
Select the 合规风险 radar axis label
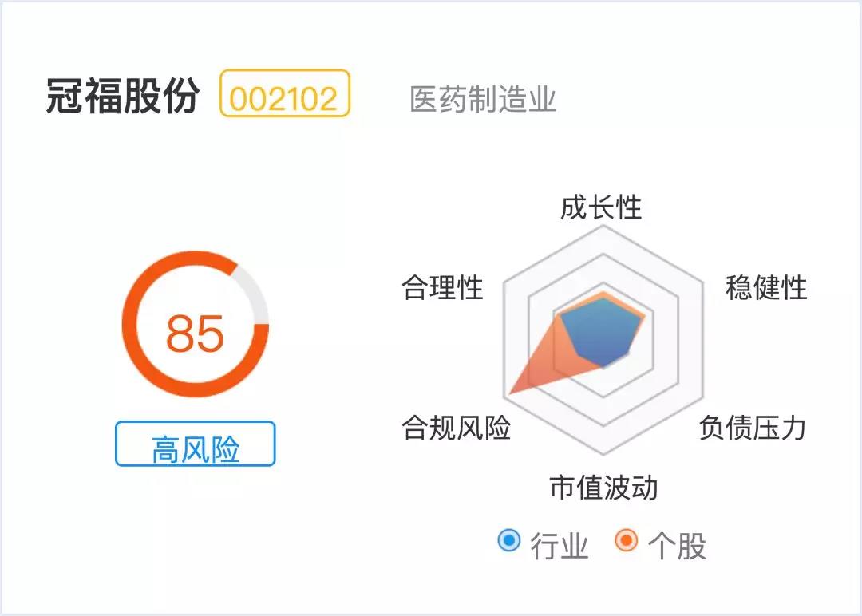pyautogui.click(x=456, y=428)
